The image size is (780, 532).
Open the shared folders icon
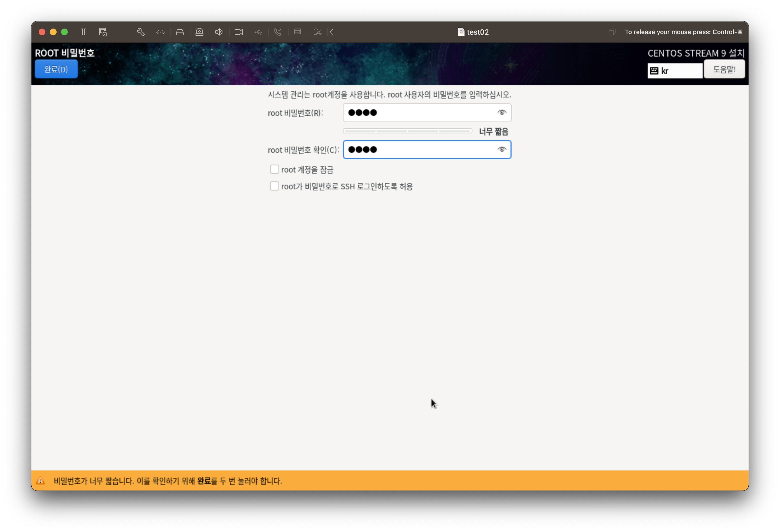pos(317,32)
